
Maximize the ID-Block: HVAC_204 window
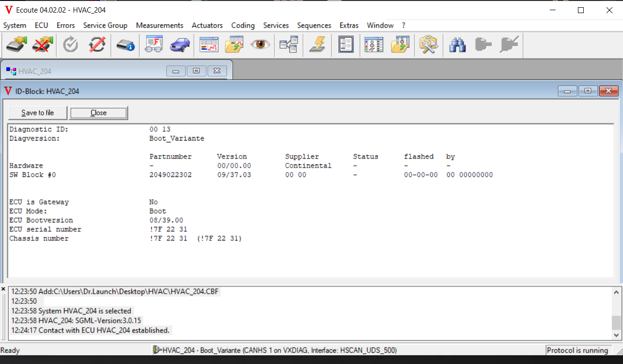[x=588, y=91]
